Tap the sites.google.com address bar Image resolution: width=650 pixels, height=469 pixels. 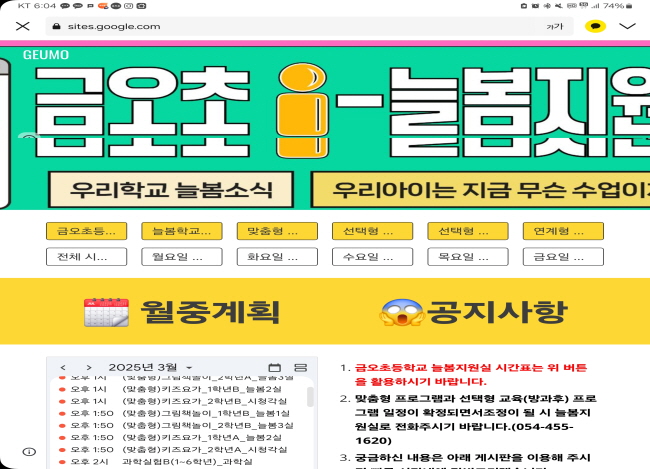290,26
